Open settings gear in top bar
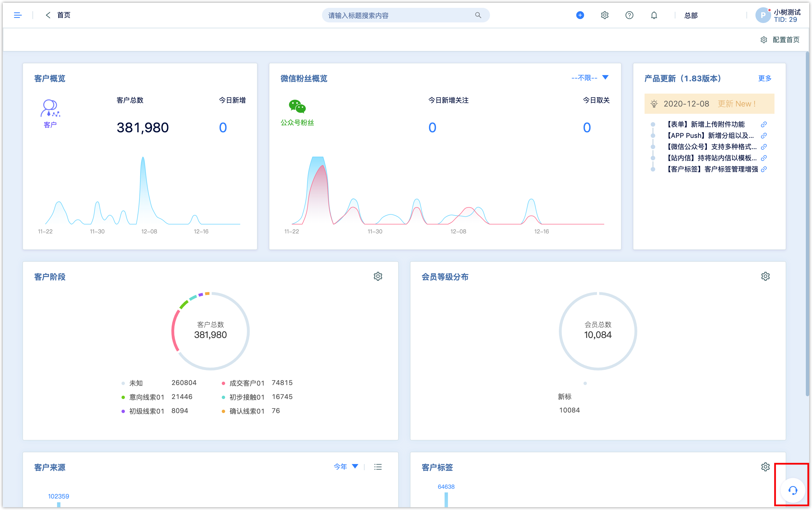This screenshot has height=510, width=812. click(x=605, y=15)
